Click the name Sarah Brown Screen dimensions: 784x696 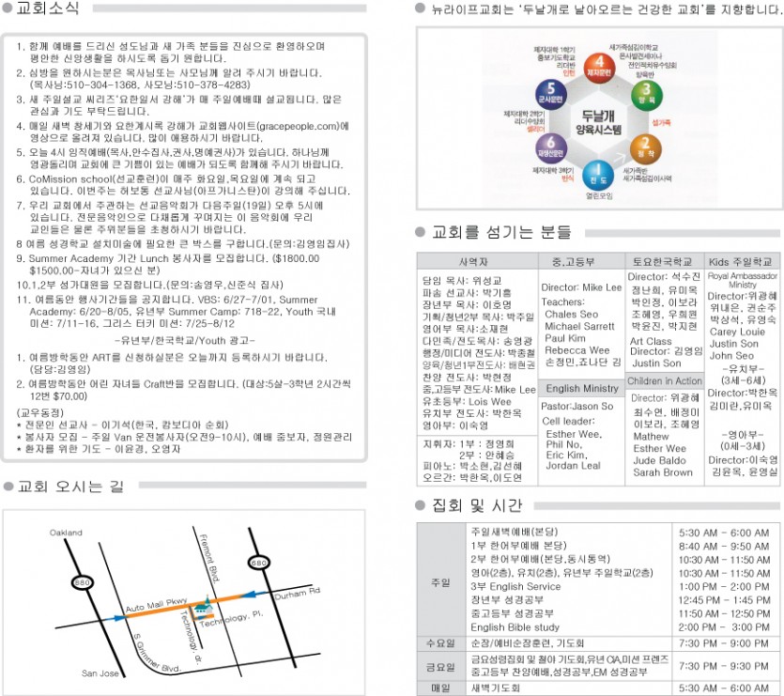click(663, 472)
